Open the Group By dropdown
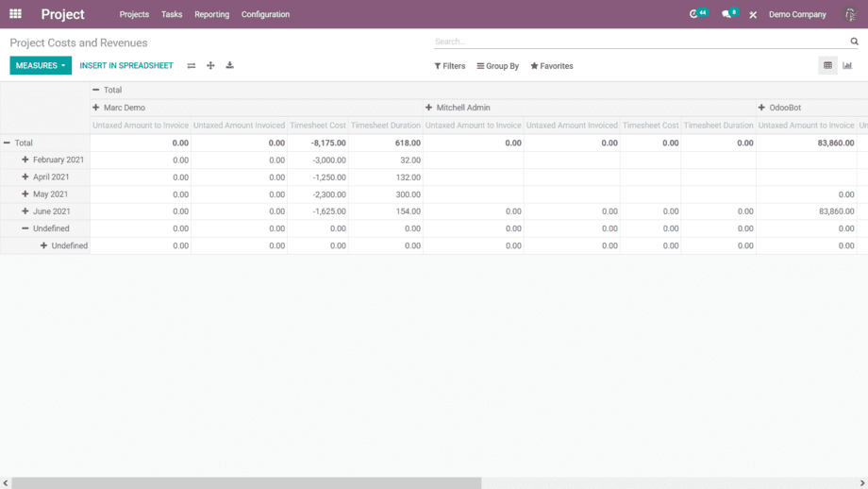The image size is (868, 489). coord(498,66)
